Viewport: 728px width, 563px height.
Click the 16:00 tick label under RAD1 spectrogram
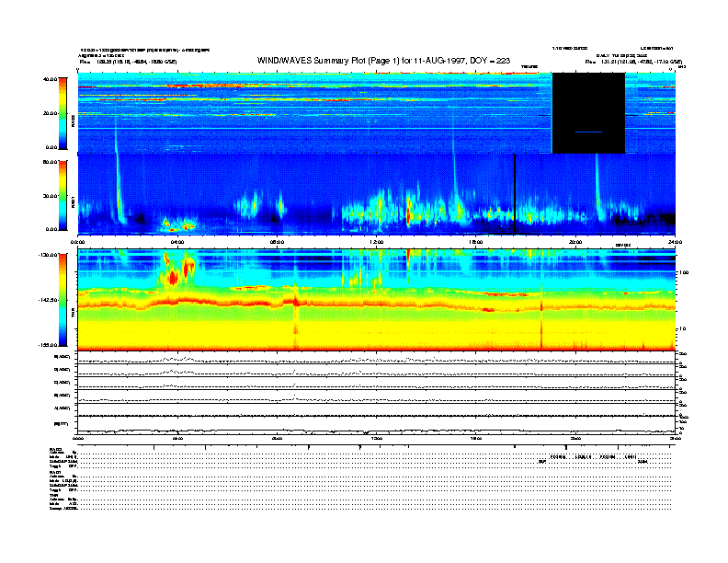[x=476, y=242]
